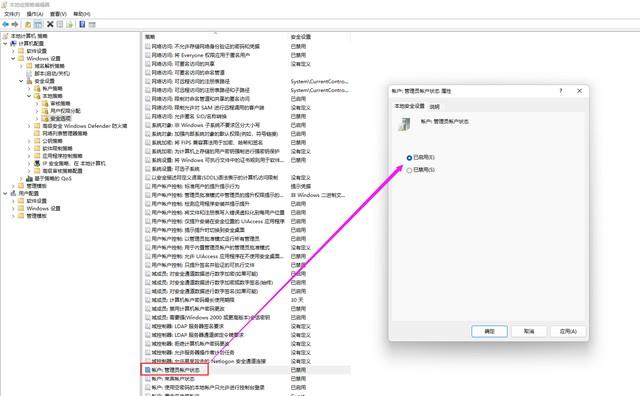Collapse the 本地策略 tree arrow
The image size is (640, 396).
[29, 96]
